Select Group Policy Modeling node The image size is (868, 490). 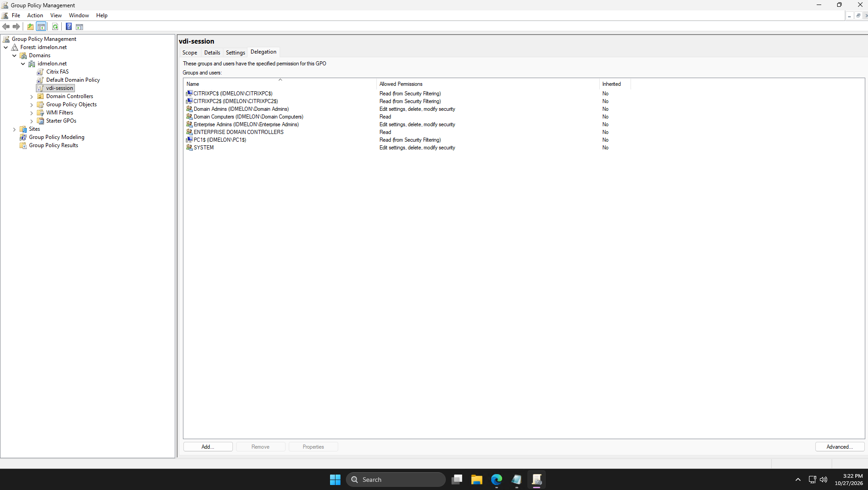point(56,137)
